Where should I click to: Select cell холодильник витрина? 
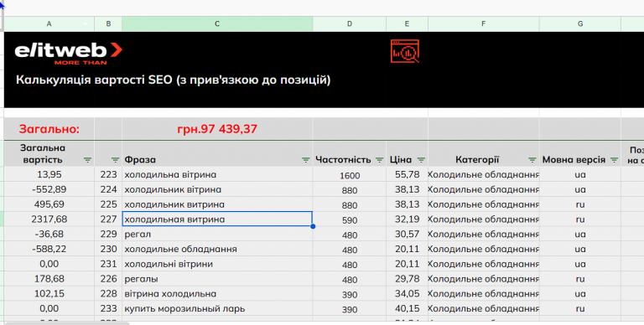pyautogui.click(x=217, y=204)
